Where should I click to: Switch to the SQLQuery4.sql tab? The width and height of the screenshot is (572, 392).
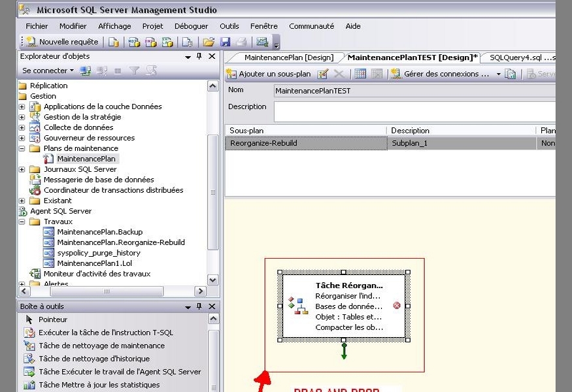click(x=522, y=57)
